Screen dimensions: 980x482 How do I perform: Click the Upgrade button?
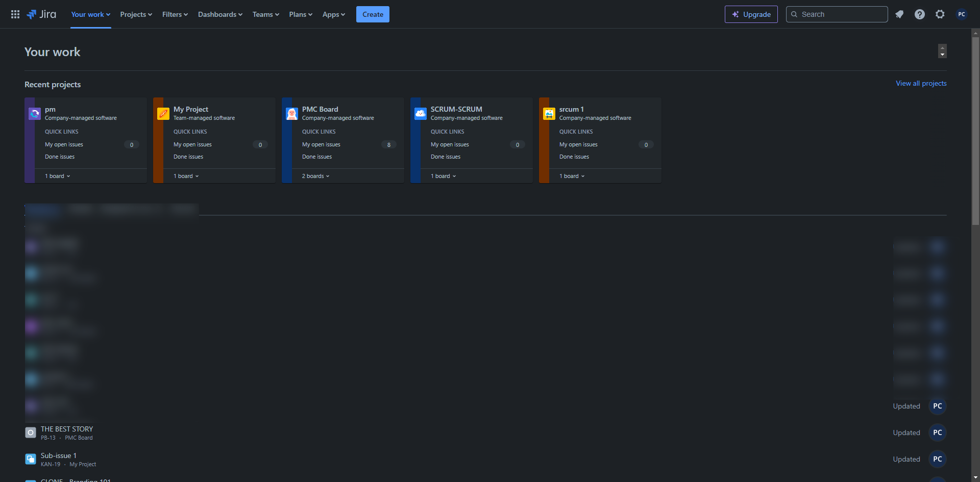coord(751,14)
